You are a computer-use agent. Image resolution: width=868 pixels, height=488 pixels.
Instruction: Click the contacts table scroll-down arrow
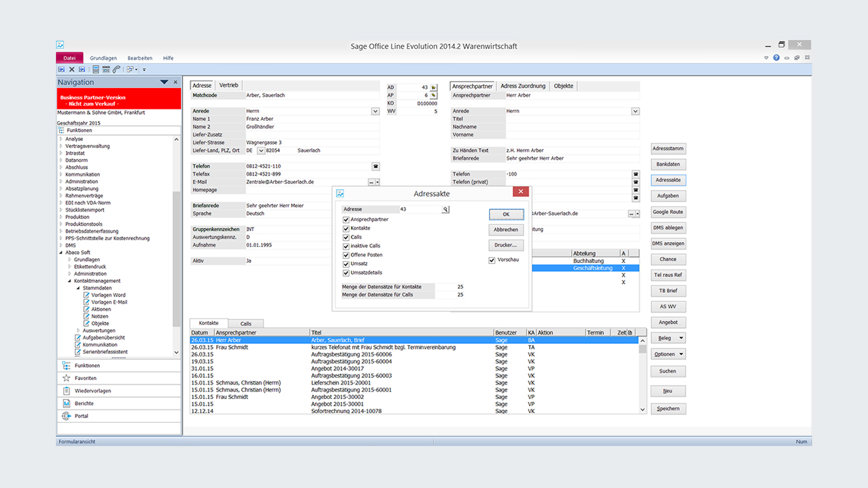click(x=643, y=410)
